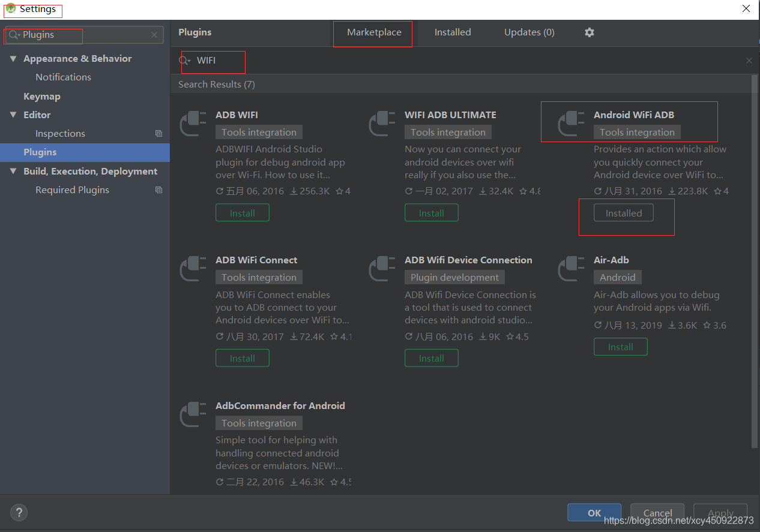Open the ADB WiFi Connect plugin title

tap(256, 260)
